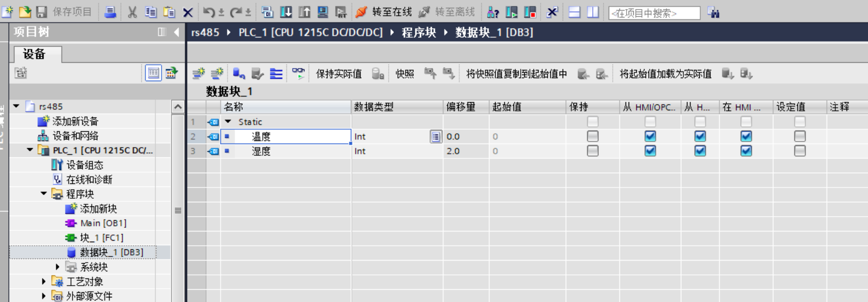
Task: Enable the 保持 retain checkbox for 温度
Action: (x=592, y=136)
